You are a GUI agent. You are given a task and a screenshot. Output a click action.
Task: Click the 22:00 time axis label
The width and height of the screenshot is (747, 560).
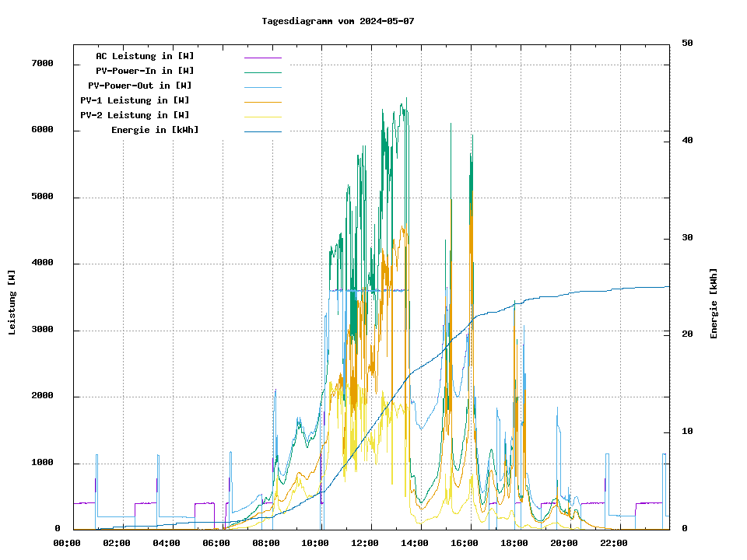point(614,543)
